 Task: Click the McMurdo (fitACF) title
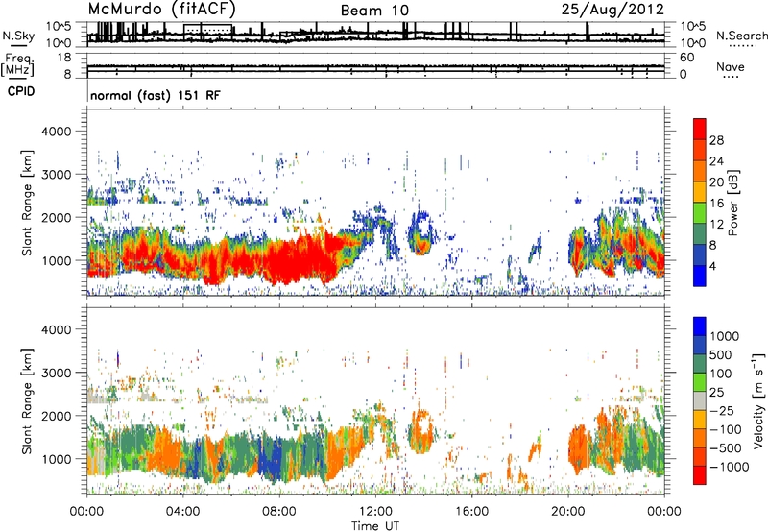tap(161, 10)
